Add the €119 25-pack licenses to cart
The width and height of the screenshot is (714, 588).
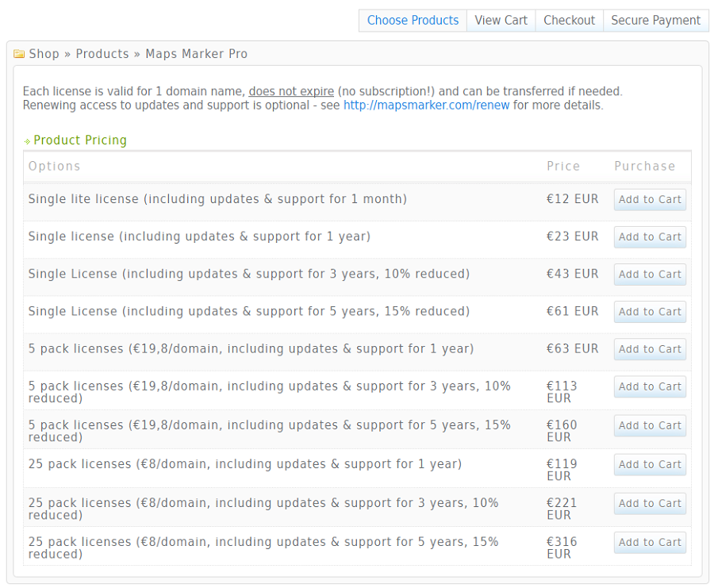tap(650, 464)
